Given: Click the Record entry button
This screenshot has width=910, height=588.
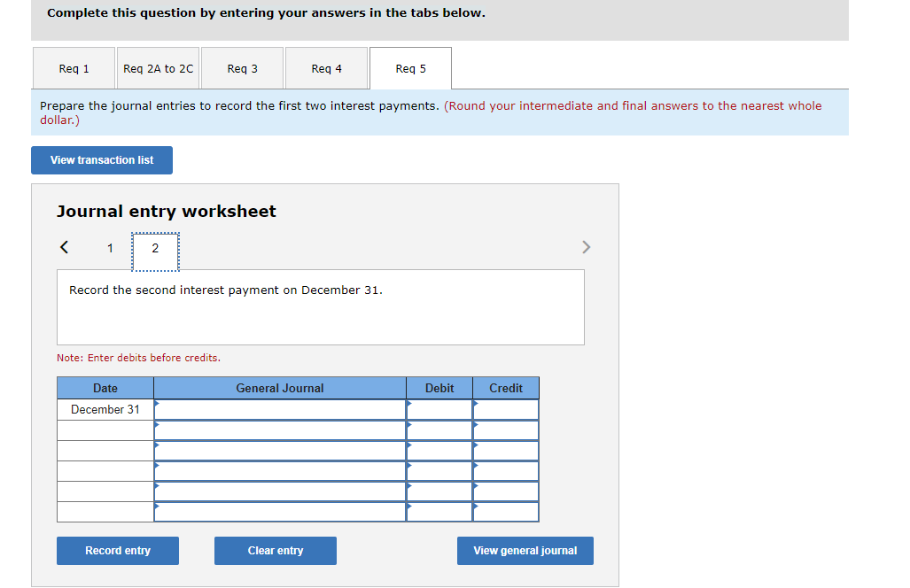Looking at the screenshot, I should point(118,550).
